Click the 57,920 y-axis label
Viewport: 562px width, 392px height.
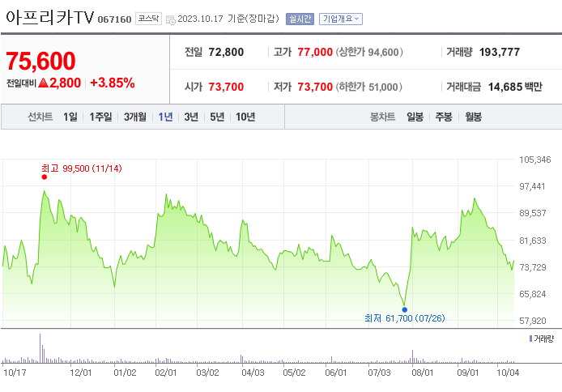[533, 321]
